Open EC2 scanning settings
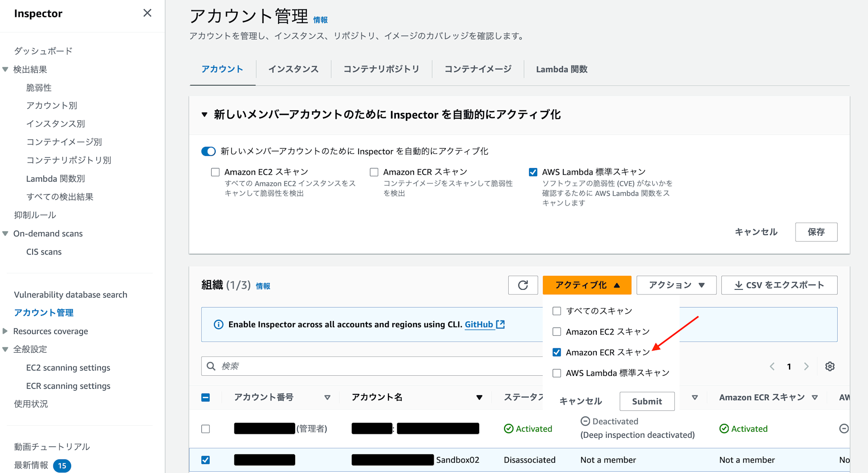Screen dimensions: 868x473 [68, 368]
